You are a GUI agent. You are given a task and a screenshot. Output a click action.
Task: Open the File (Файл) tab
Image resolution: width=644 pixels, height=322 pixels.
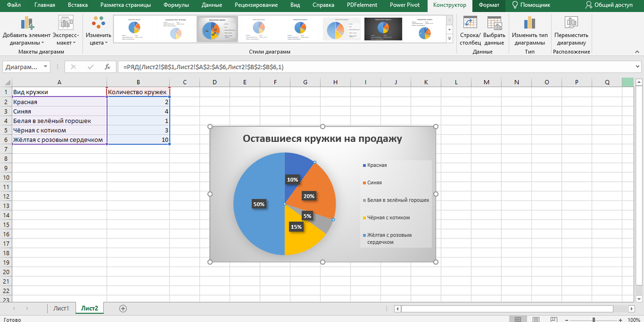pyautogui.click(x=14, y=5)
